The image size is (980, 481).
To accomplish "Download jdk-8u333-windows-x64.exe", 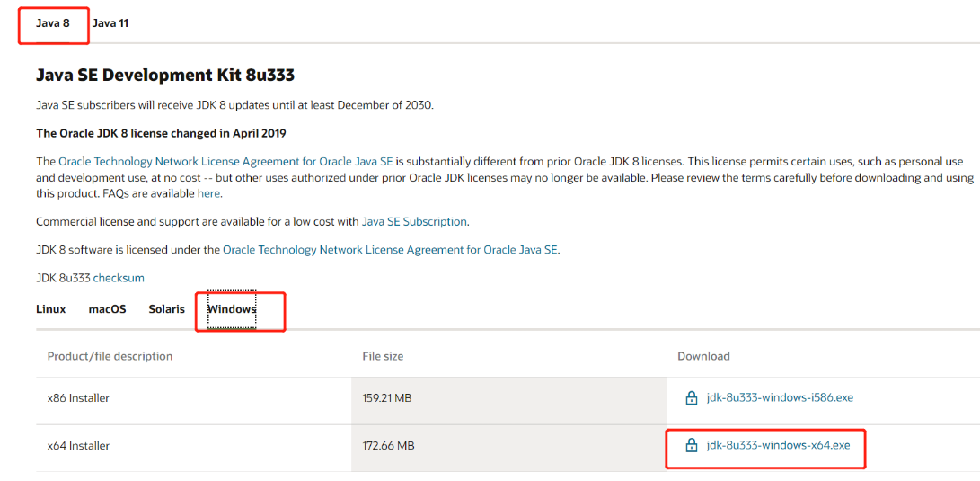I will [778, 446].
